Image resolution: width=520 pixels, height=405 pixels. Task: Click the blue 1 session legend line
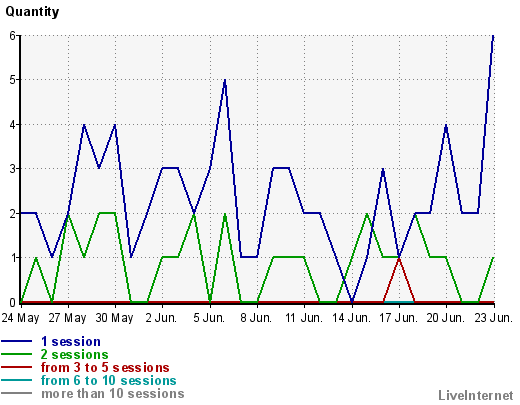coord(16,341)
